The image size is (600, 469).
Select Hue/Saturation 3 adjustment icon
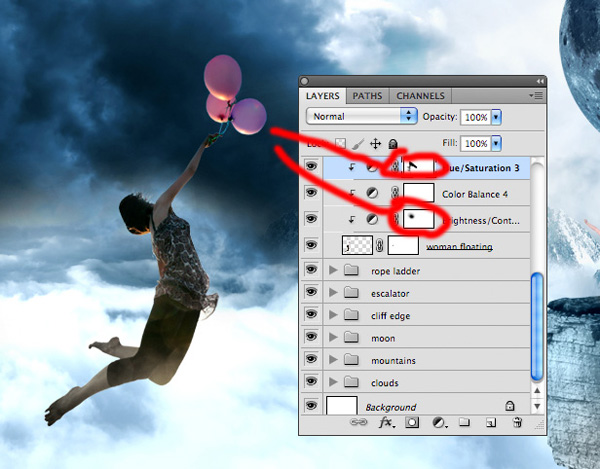pos(372,167)
